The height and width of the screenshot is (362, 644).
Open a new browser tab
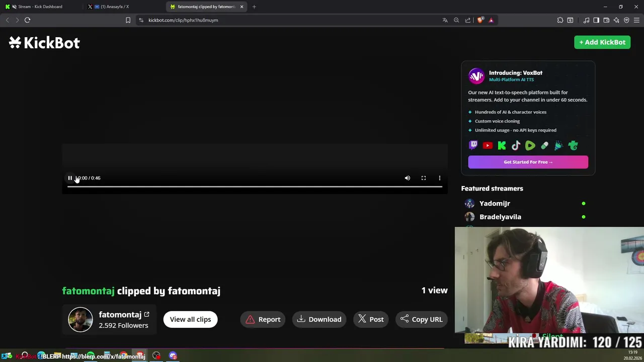point(254,7)
